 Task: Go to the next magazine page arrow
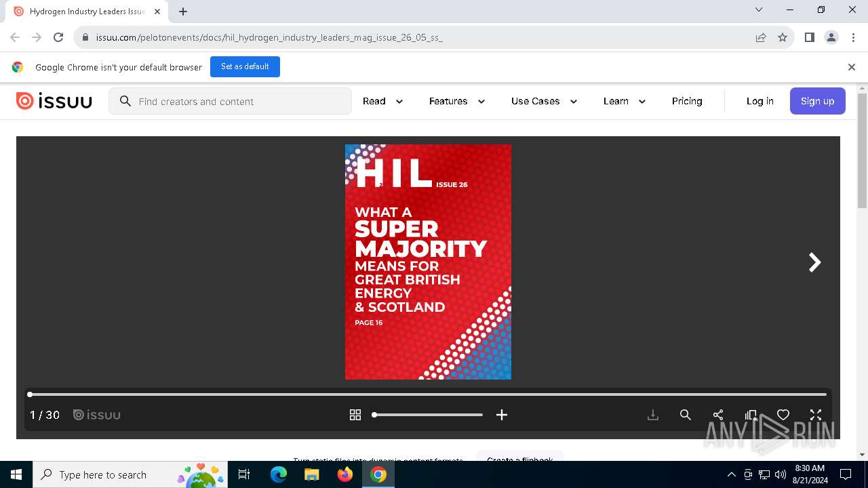[x=814, y=262]
